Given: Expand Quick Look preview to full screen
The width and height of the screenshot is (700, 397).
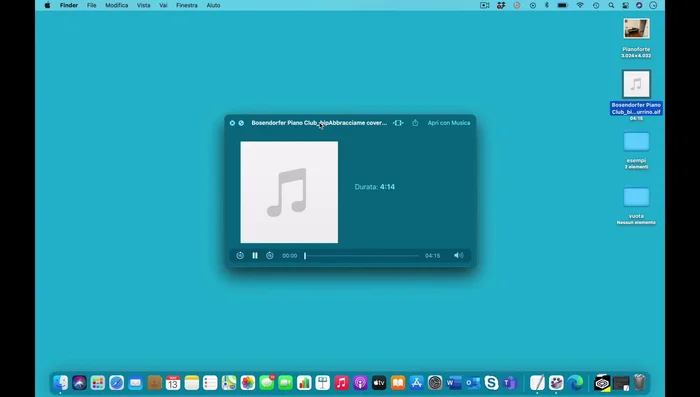Looking at the screenshot, I should 241,123.
